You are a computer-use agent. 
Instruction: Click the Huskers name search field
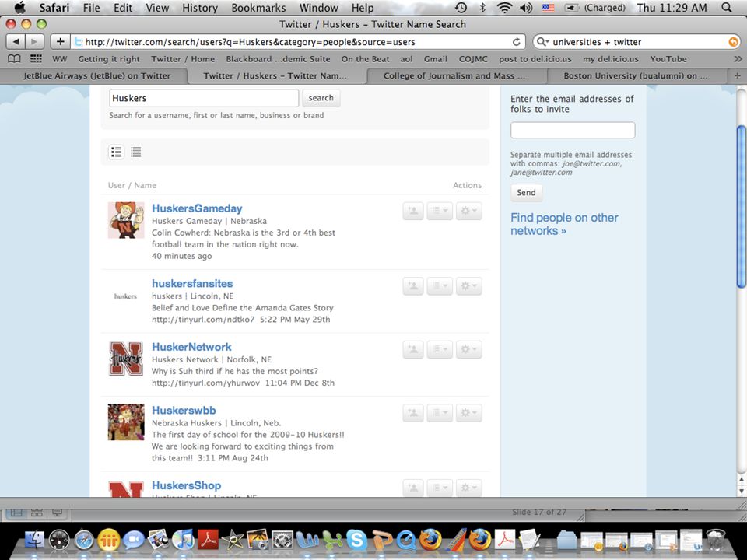(x=204, y=98)
